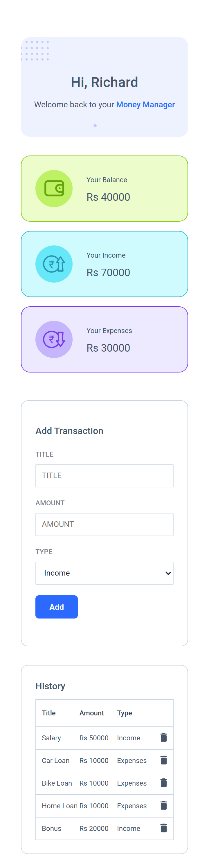The width and height of the screenshot is (209, 868).
Task: Click the wallet icon on the Balance card
Action: (54, 189)
